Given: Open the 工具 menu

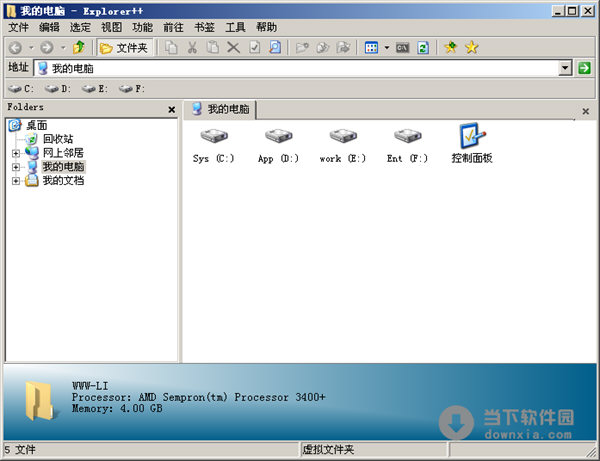Looking at the screenshot, I should coord(235,27).
